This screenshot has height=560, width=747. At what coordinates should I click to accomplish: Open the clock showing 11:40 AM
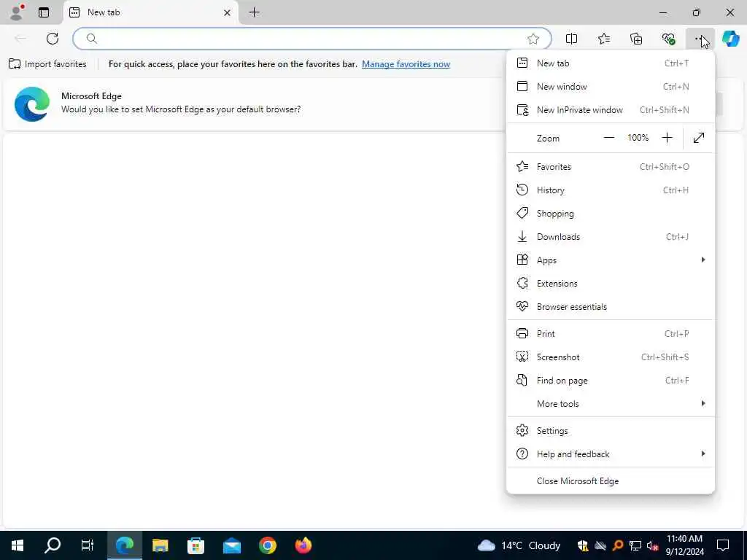(x=684, y=545)
